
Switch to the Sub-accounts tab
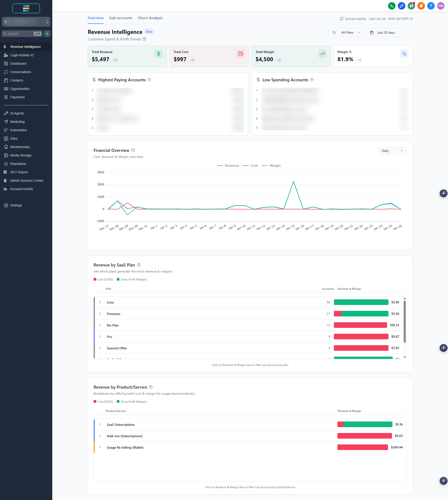121,18
